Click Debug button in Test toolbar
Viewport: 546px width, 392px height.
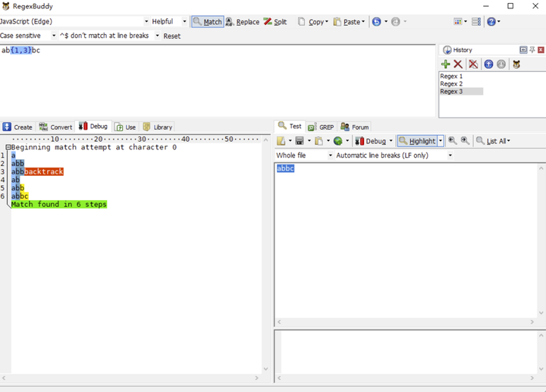click(371, 140)
